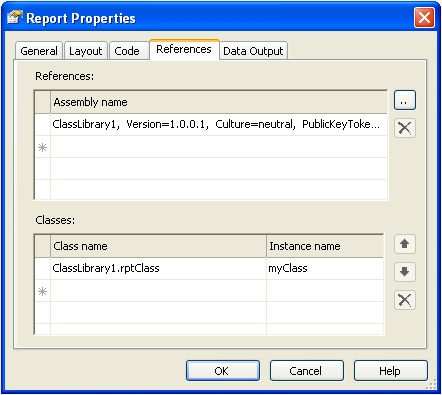Delete the selected assembly reference with X icon

pos(405,128)
